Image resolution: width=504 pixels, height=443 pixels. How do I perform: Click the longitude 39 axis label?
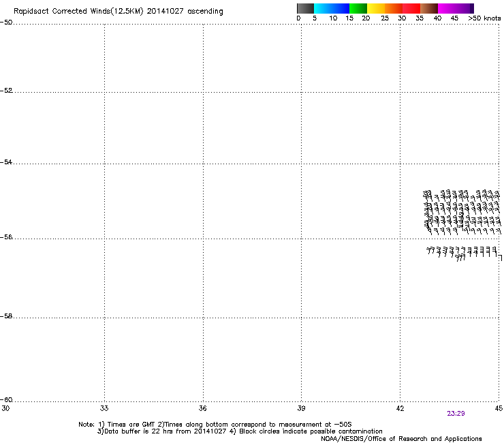301,408
